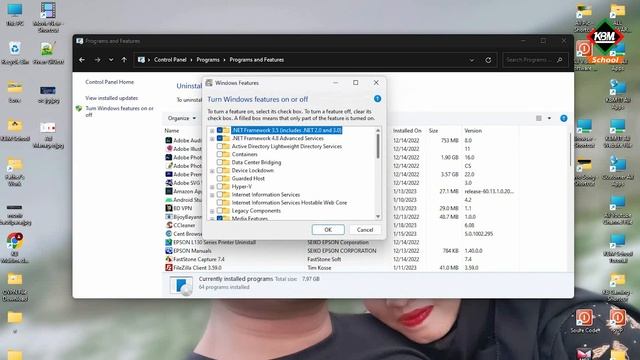Enable the Hyper-V checkbox
The width and height of the screenshot is (640, 360).
tap(220, 187)
